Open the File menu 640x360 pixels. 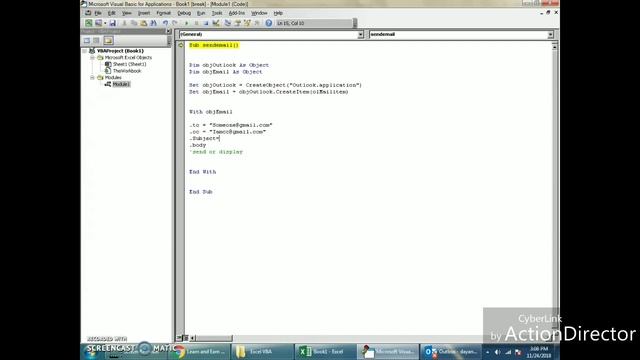pos(98,13)
